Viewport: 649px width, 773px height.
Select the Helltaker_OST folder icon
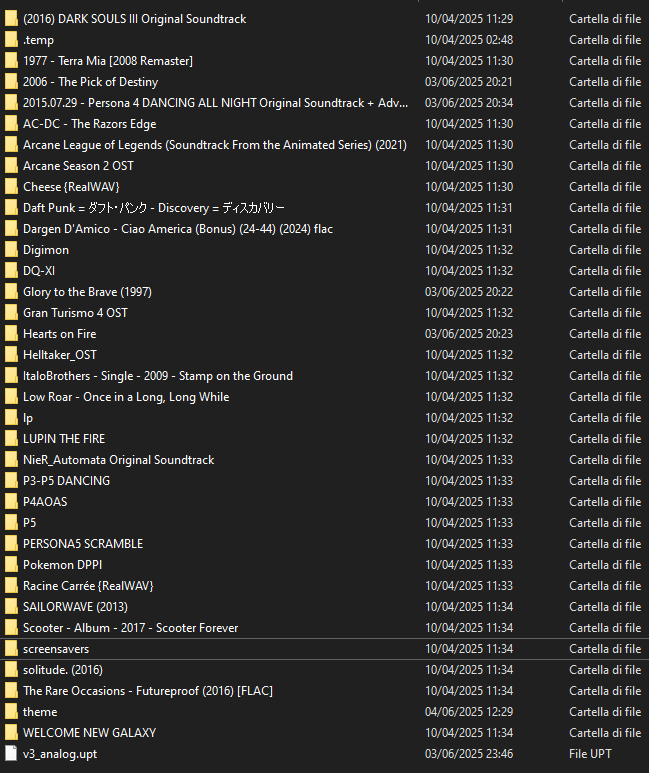point(11,355)
